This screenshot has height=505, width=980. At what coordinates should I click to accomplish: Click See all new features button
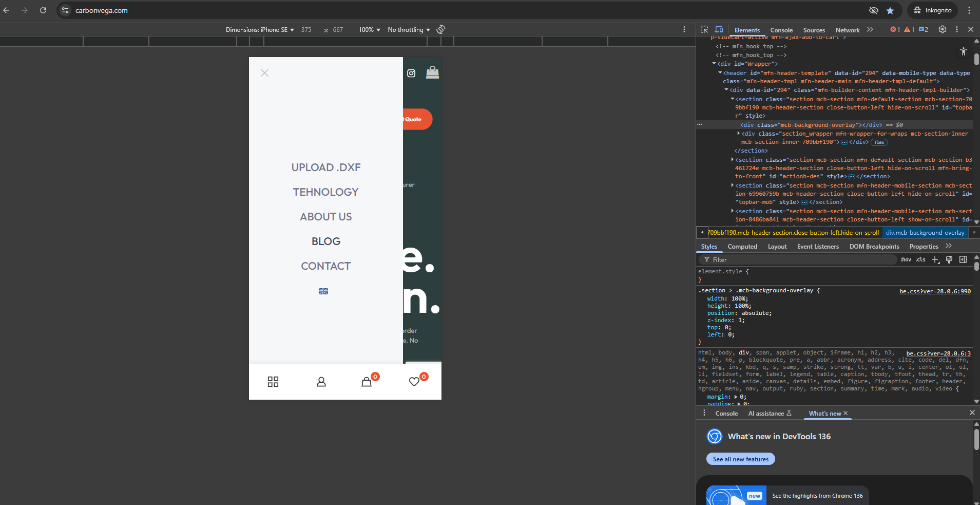pyautogui.click(x=740, y=459)
